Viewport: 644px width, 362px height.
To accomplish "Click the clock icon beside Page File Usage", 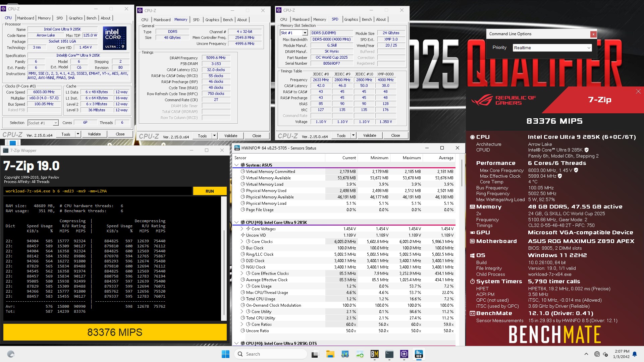I will [x=243, y=209].
